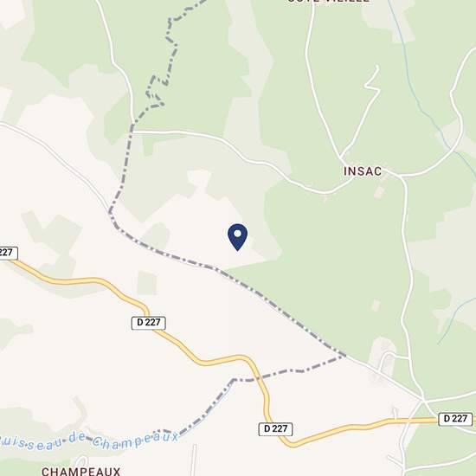
Task: Click the small building near Insac
Action: (379, 192)
